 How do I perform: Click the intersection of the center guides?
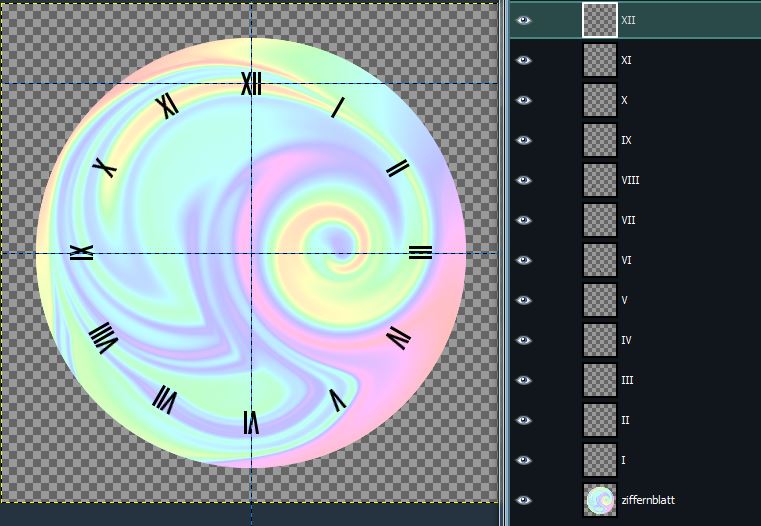point(251,253)
